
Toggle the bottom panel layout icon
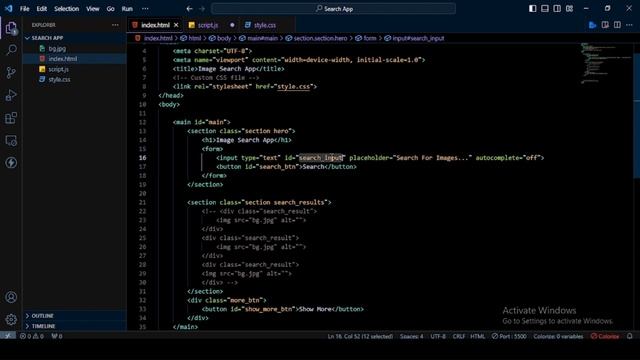click(544, 9)
